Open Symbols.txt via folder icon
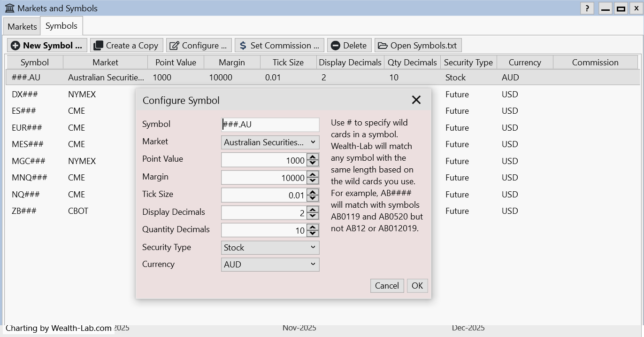Image resolution: width=644 pixels, height=337 pixels. tap(383, 46)
